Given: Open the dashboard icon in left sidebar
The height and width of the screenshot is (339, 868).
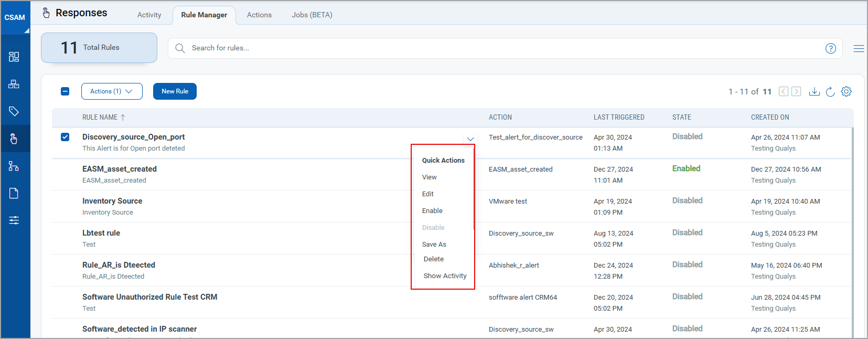Looking at the screenshot, I should click(14, 57).
